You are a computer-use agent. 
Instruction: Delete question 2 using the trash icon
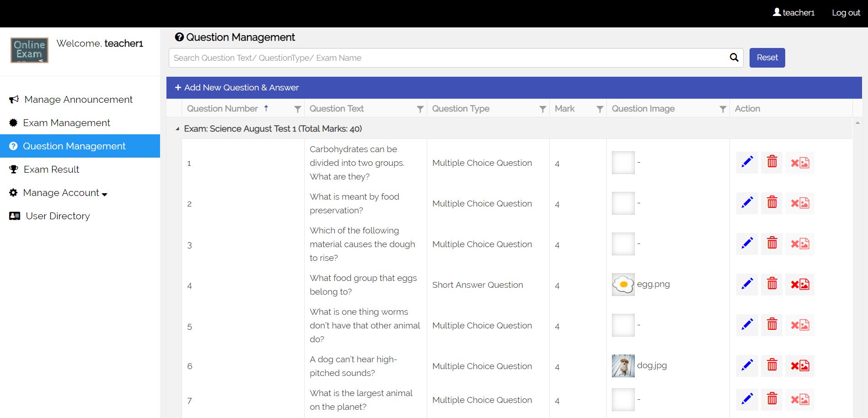tap(772, 203)
